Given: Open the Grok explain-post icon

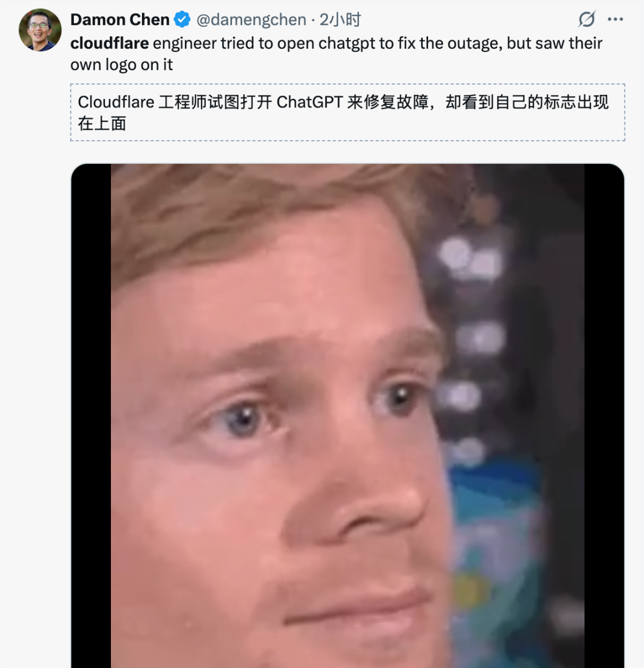Looking at the screenshot, I should pyautogui.click(x=587, y=19).
